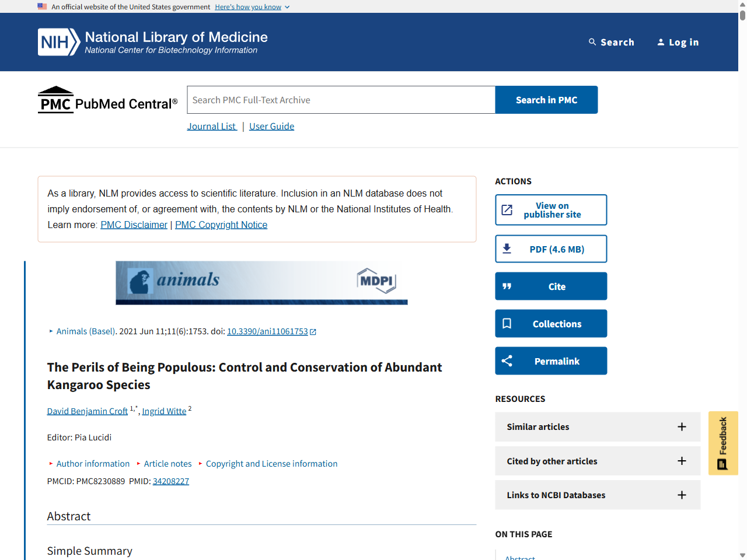Download the PDF (4.6 MB)
This screenshot has height=560, width=747.
tap(551, 249)
